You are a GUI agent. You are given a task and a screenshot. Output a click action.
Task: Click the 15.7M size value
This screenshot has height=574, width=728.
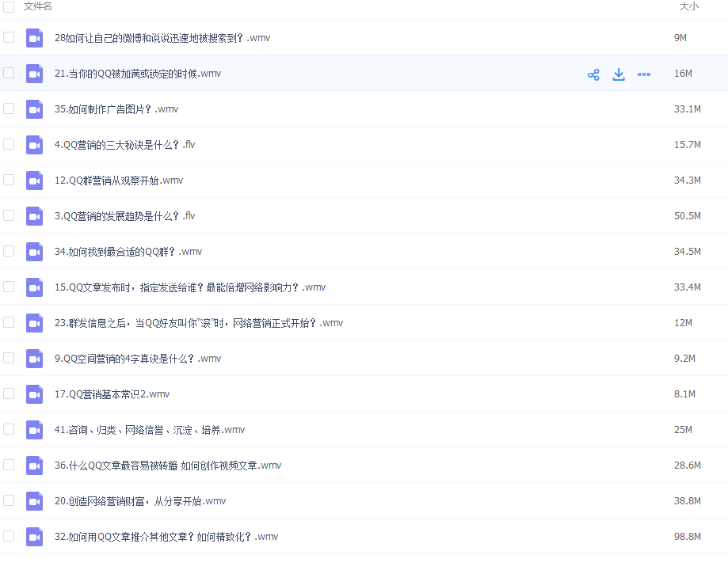click(x=687, y=145)
